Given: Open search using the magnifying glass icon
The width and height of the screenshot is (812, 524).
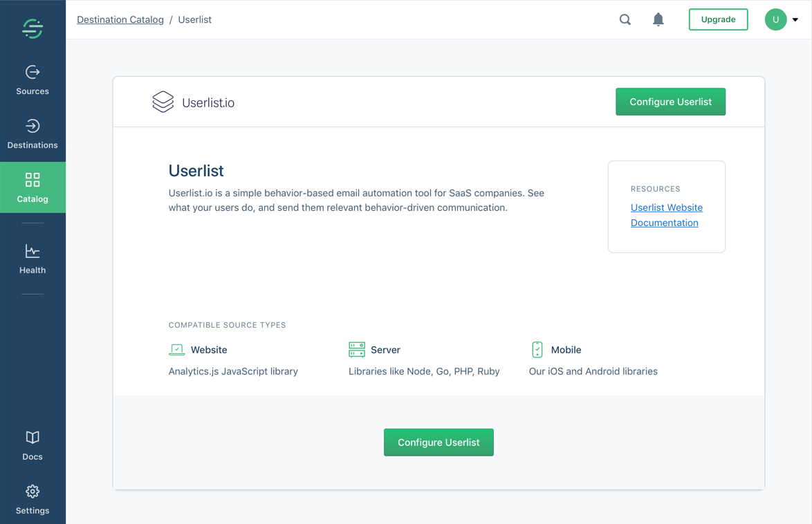Looking at the screenshot, I should [625, 19].
